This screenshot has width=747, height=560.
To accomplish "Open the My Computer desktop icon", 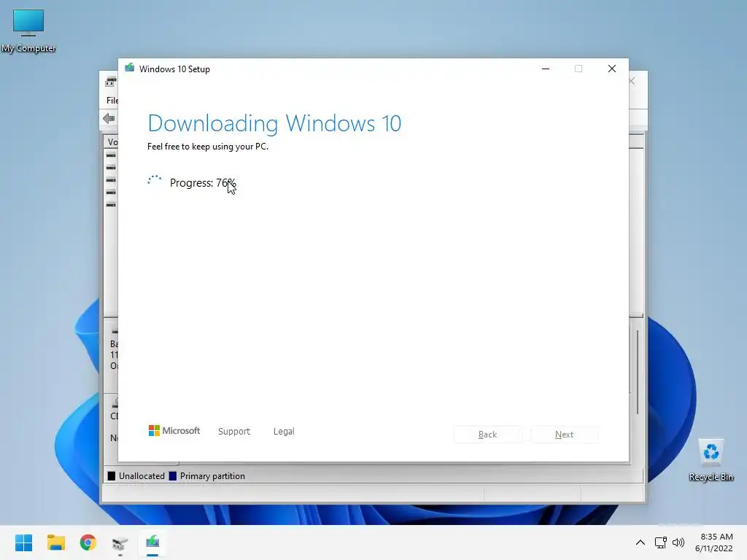I will coord(28,31).
